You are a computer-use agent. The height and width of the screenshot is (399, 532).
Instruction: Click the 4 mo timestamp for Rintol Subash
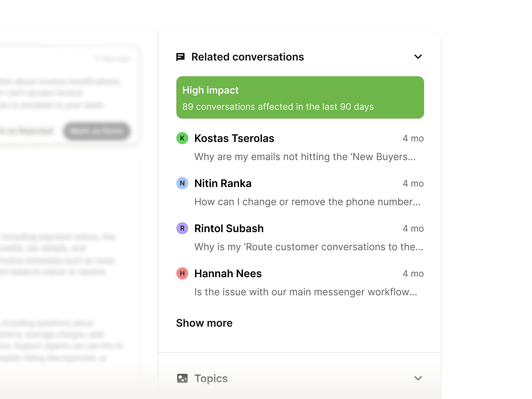click(x=413, y=228)
